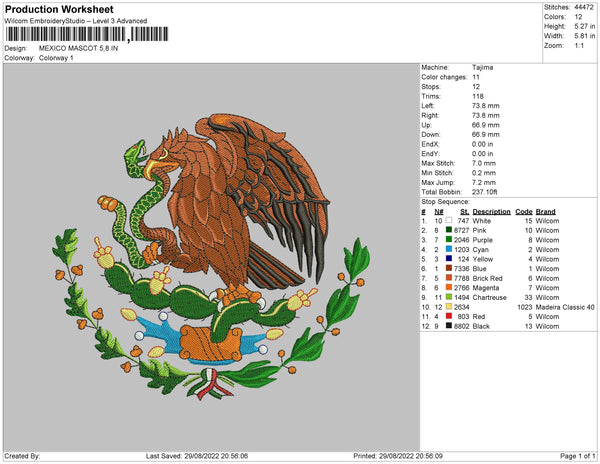Viewport: 600px width, 464px height.
Task: Click the black swatch for thread 8802
Action: tap(449, 326)
